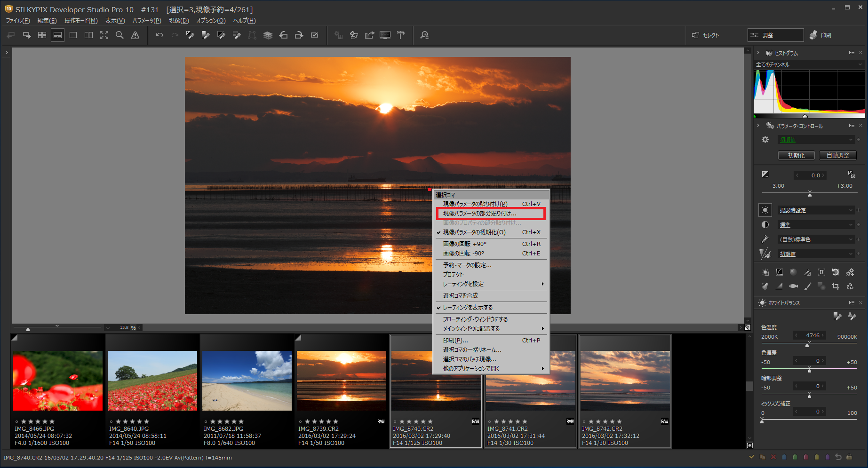Open the '撮影時設定' white balance dropdown

[816, 210]
